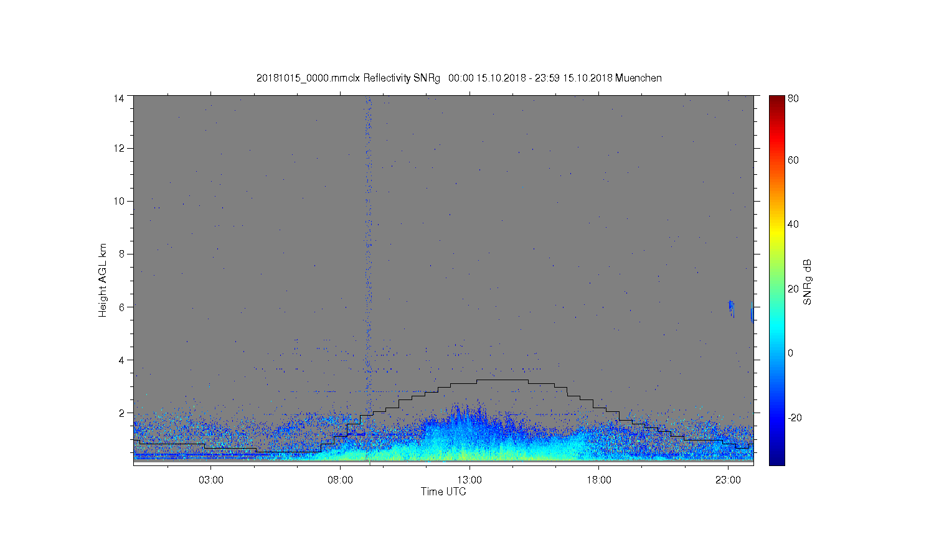Click the small blue echo at 6 km near 23:00
The width and height of the screenshot is (934, 560).
click(732, 308)
